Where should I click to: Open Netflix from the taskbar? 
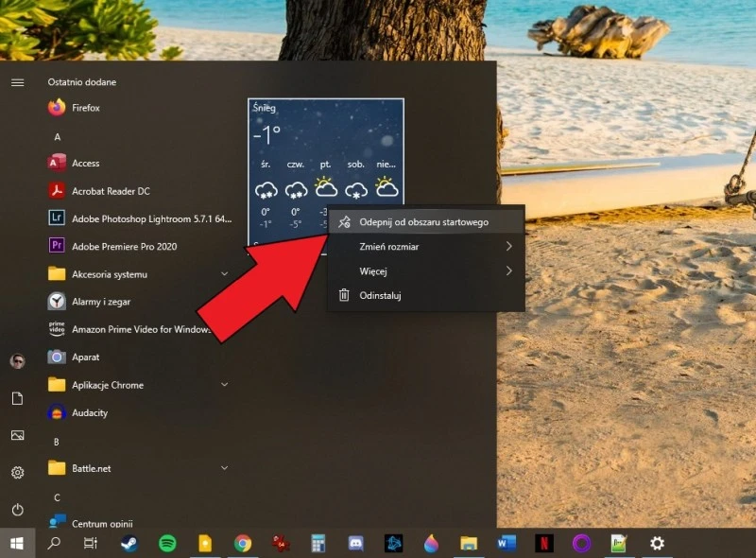click(x=544, y=543)
